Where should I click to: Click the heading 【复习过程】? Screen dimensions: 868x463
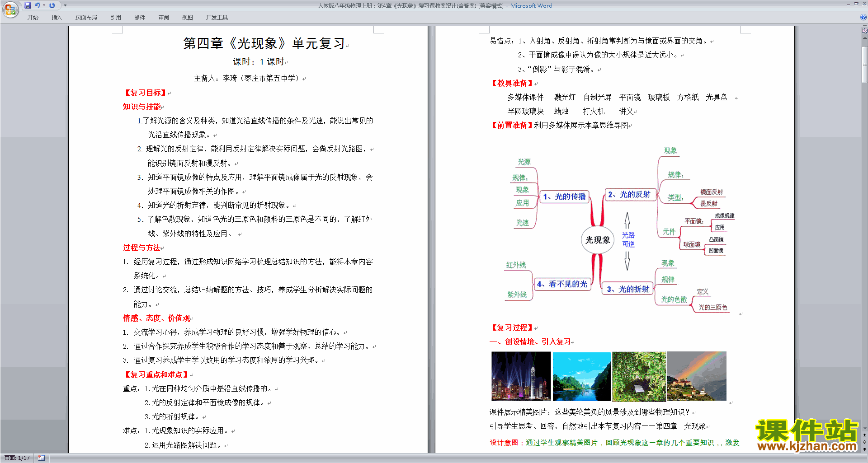pos(512,327)
